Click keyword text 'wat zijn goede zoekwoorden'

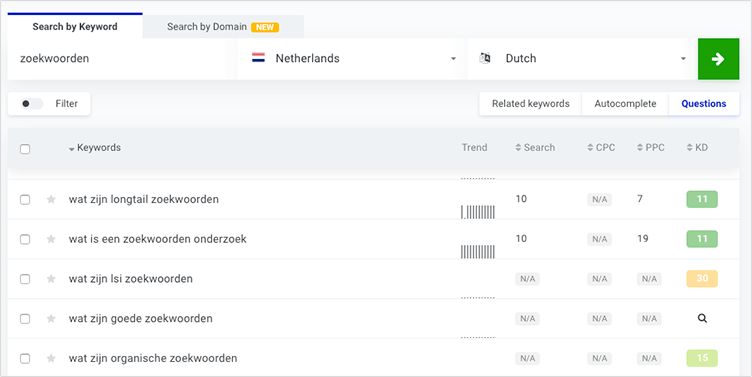[x=141, y=319]
